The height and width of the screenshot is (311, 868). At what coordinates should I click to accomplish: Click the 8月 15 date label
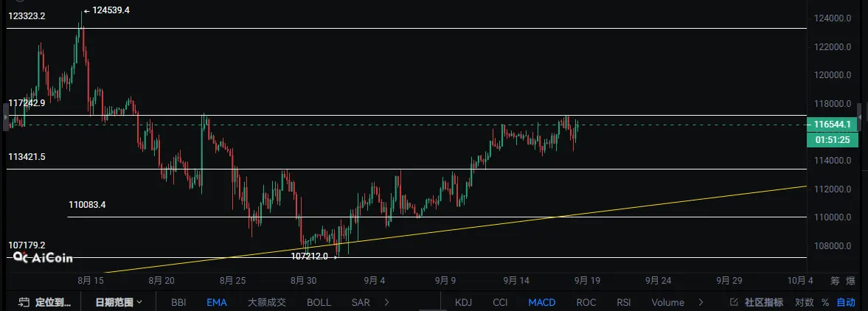(x=91, y=281)
